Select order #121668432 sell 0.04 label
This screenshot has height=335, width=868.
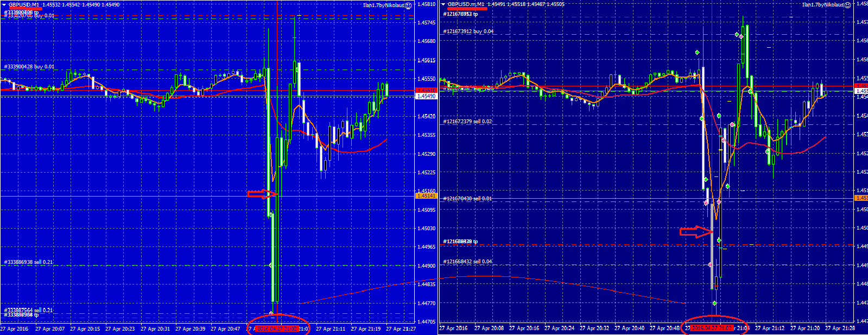[467, 262]
